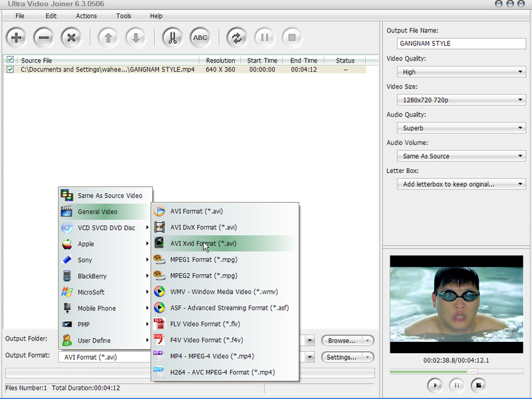
Task: Choose AVI Xvid Format (*.avi)
Action: click(225, 243)
